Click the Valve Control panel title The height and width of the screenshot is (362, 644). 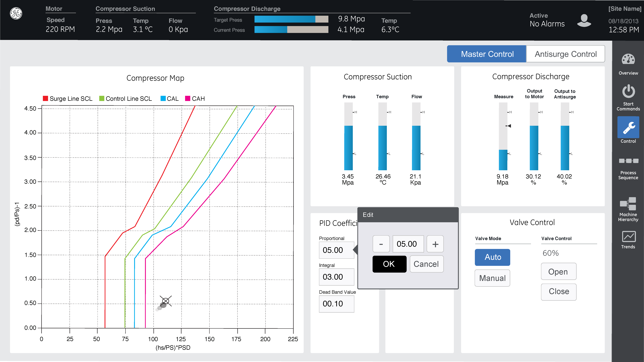(532, 222)
